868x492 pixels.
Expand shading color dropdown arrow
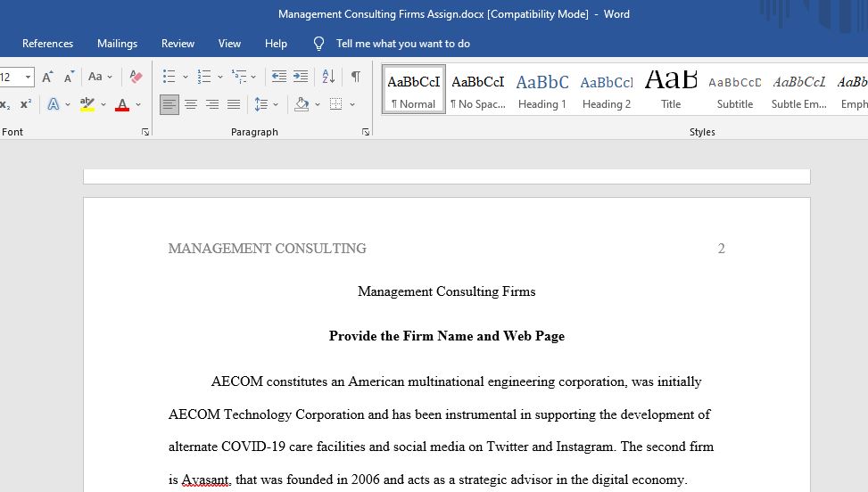(x=318, y=104)
